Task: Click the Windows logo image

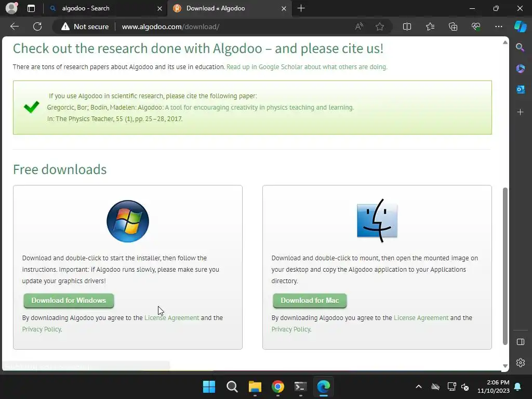Action: coord(128,221)
